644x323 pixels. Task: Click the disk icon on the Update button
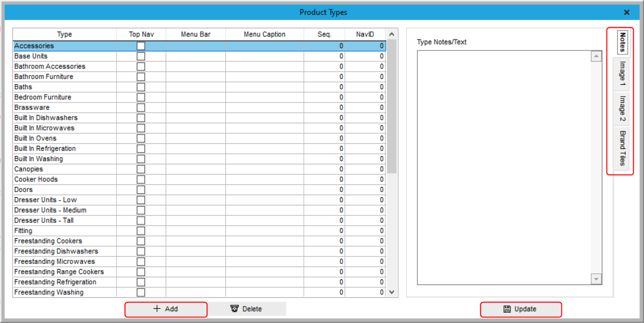click(507, 309)
